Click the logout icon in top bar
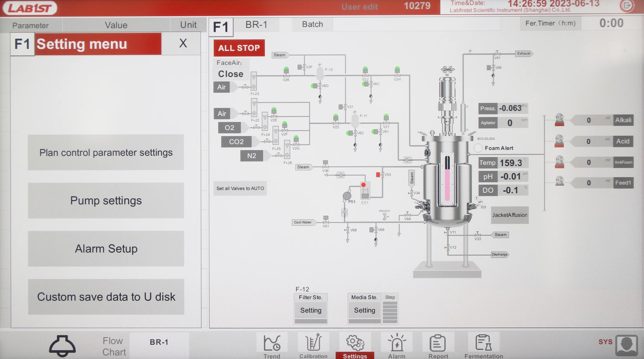This screenshot has width=644, height=359. pos(627,5)
